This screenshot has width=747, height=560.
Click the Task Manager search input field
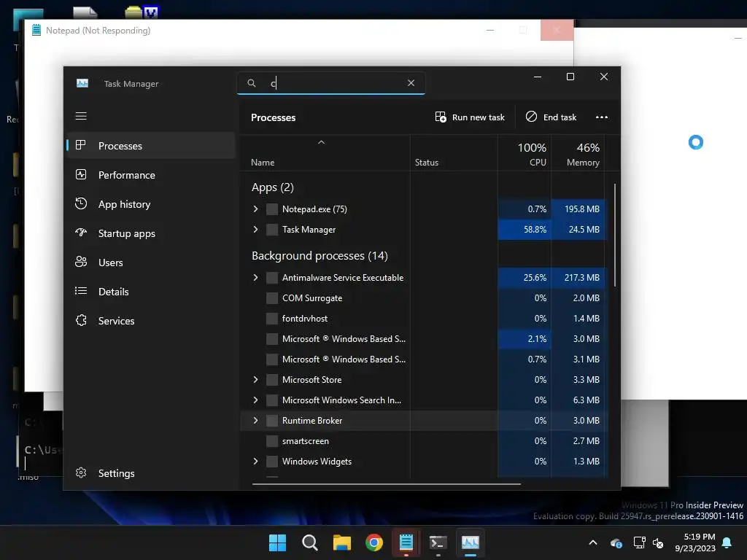click(x=331, y=83)
